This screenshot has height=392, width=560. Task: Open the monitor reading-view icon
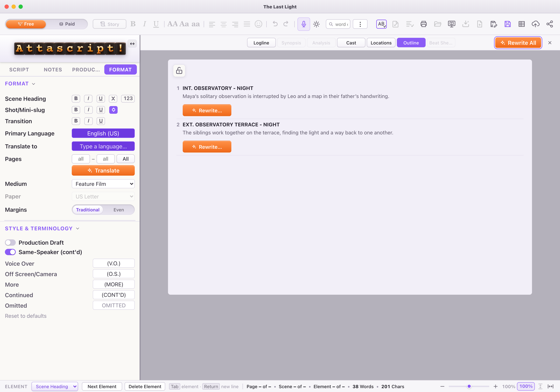pos(451,24)
